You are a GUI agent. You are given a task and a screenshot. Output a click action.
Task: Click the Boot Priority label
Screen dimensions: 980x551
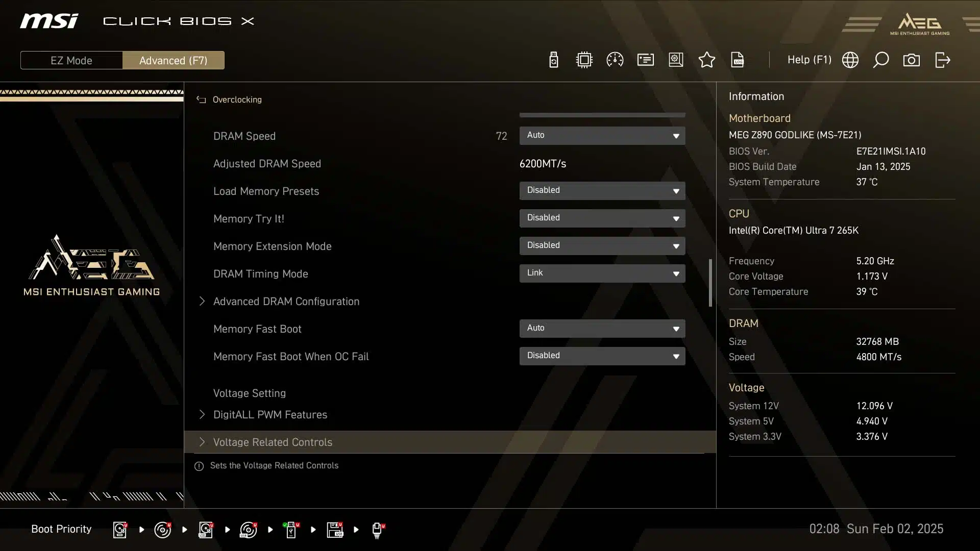(61, 529)
